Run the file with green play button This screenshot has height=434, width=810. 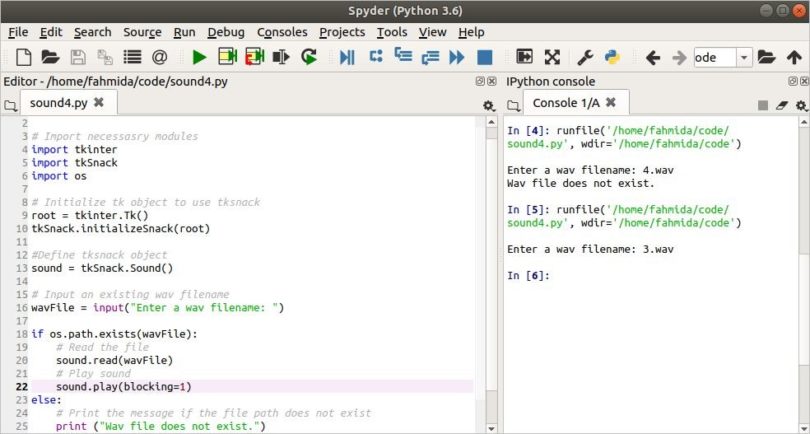click(x=199, y=57)
